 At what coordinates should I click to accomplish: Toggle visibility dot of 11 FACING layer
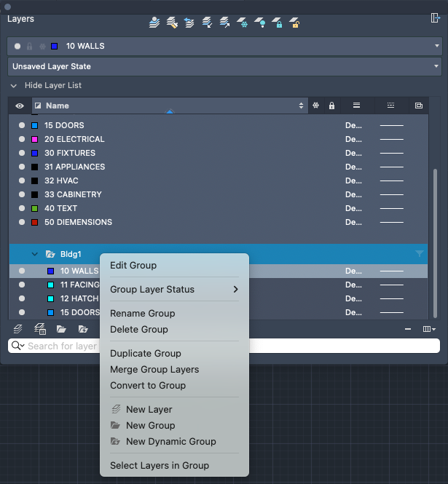click(x=22, y=285)
